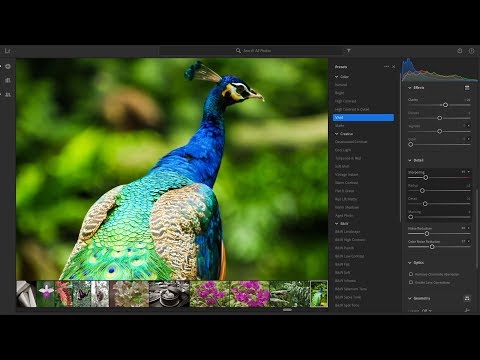The height and width of the screenshot is (360, 480).
Task: Collapse the Detail section
Action: (x=410, y=160)
